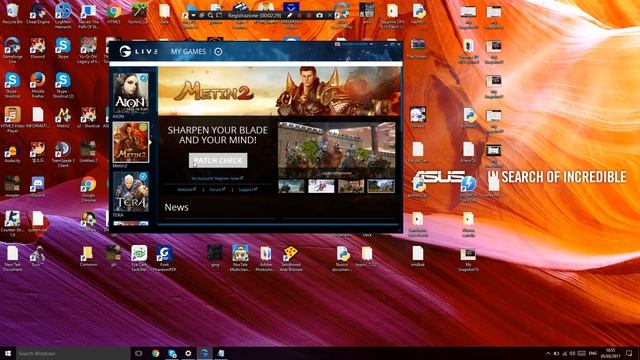This screenshot has width=640, height=360.
Task: Click the magnifier icon in the recording toolbar
Action: tap(210, 16)
